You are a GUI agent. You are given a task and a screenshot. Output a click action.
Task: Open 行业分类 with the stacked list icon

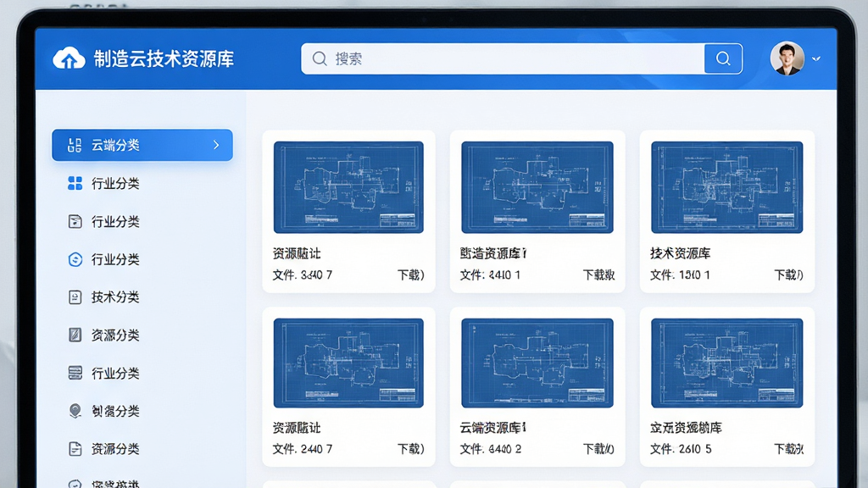103,373
